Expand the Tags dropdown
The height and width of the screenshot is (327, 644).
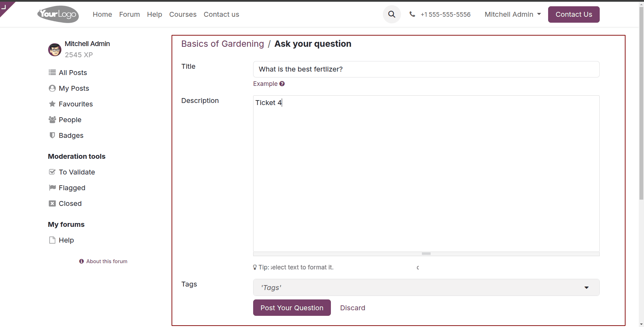tap(587, 287)
